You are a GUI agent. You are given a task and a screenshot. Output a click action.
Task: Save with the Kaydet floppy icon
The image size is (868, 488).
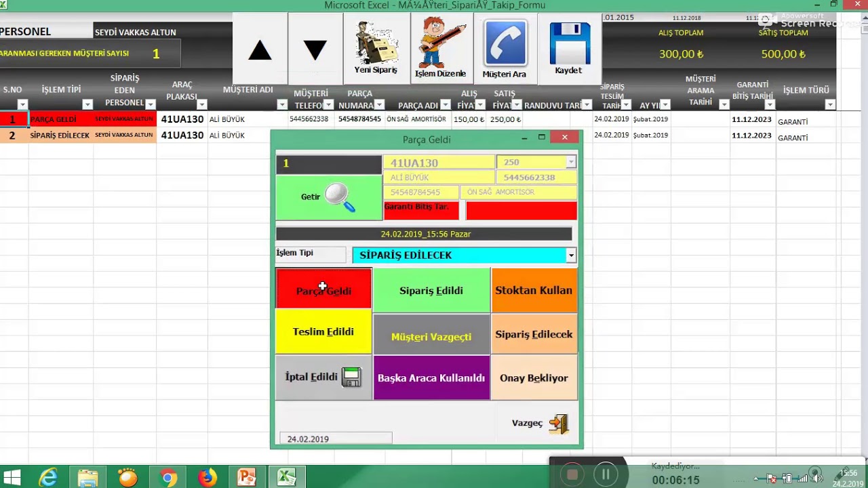568,48
